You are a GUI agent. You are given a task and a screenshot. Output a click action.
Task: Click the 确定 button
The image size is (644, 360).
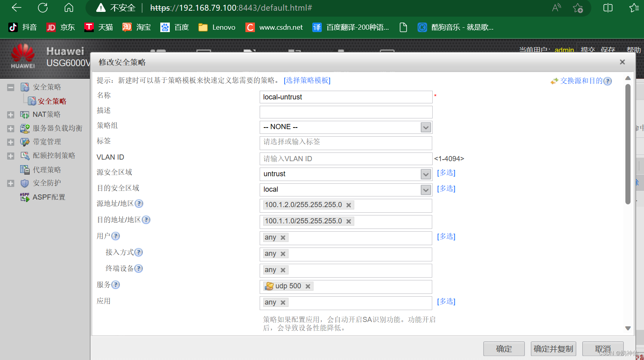(504, 349)
